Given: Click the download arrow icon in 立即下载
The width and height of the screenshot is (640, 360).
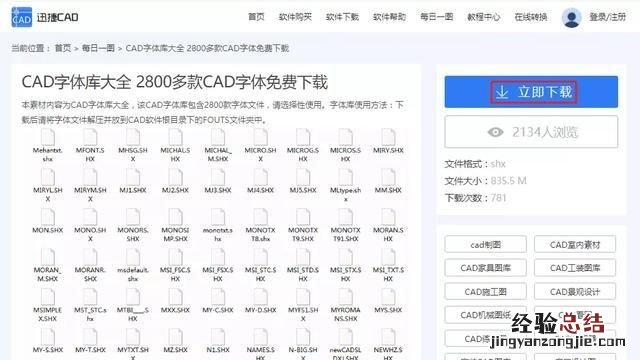Looking at the screenshot, I should (x=502, y=92).
